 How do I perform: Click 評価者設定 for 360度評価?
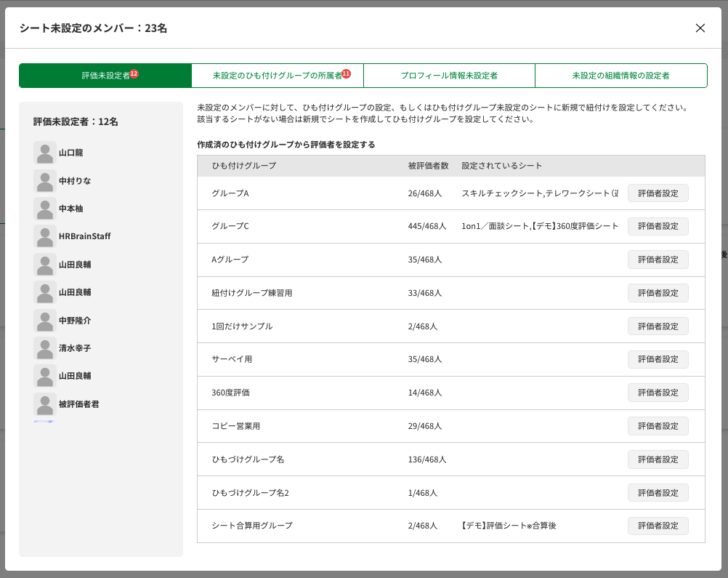click(658, 393)
